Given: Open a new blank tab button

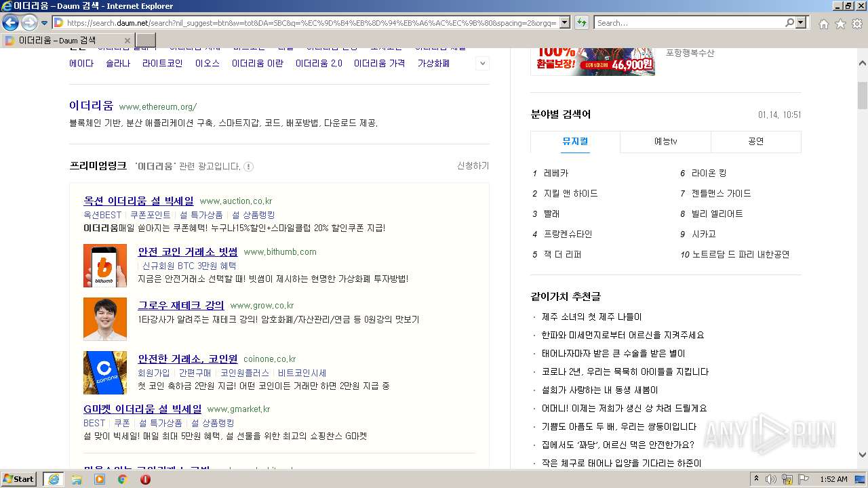Looking at the screenshot, I should pyautogui.click(x=146, y=41).
